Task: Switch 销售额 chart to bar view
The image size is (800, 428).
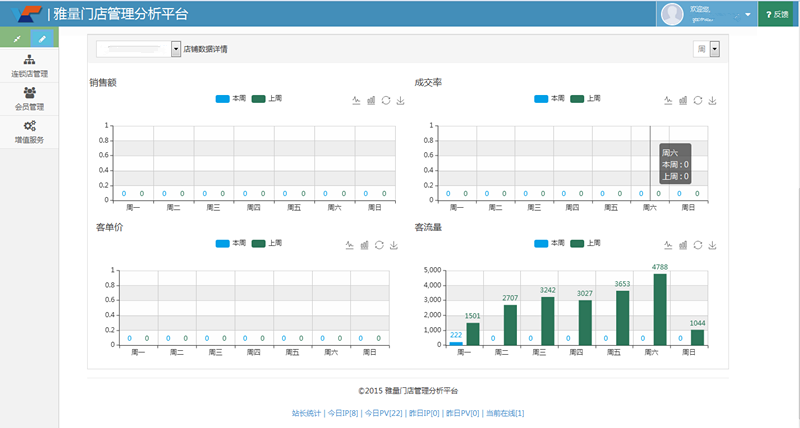Action: click(371, 100)
